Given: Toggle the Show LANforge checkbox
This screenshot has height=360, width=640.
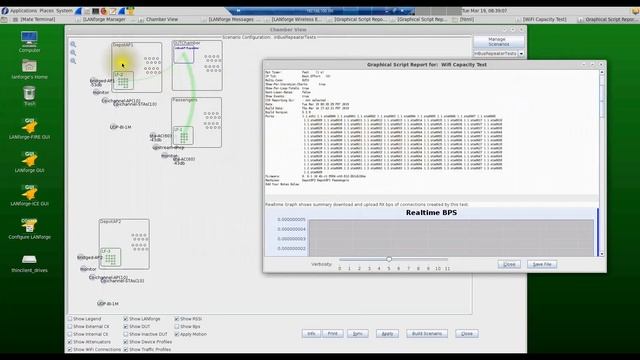Looking at the screenshot, I should click(x=126, y=319).
